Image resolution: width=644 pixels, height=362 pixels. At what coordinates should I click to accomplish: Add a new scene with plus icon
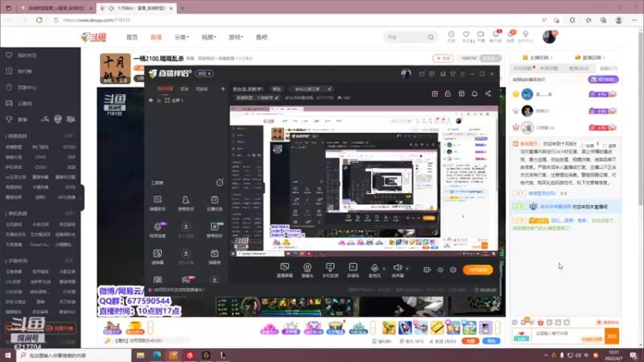coord(223,88)
